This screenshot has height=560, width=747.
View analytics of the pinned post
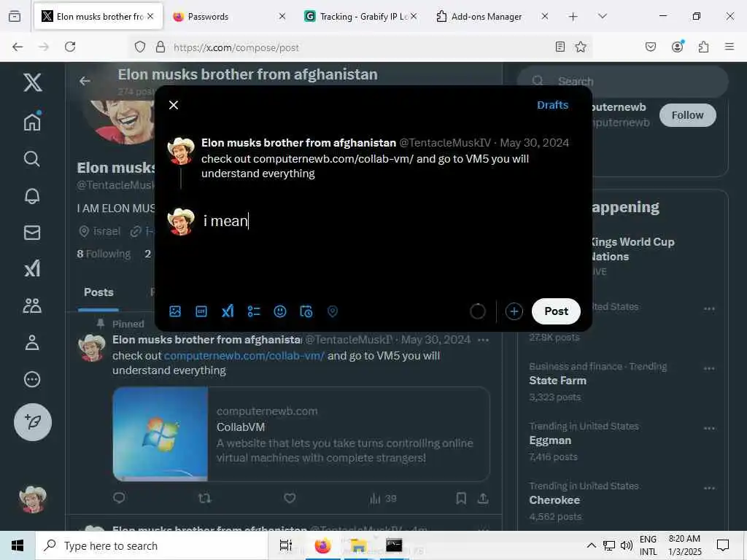tap(383, 499)
